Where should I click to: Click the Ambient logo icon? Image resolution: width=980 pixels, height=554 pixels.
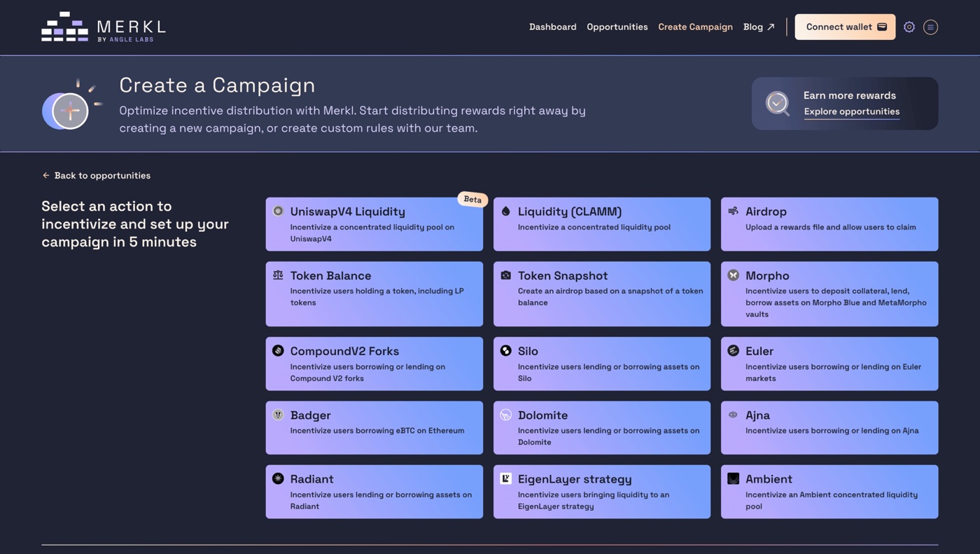pyautogui.click(x=733, y=478)
